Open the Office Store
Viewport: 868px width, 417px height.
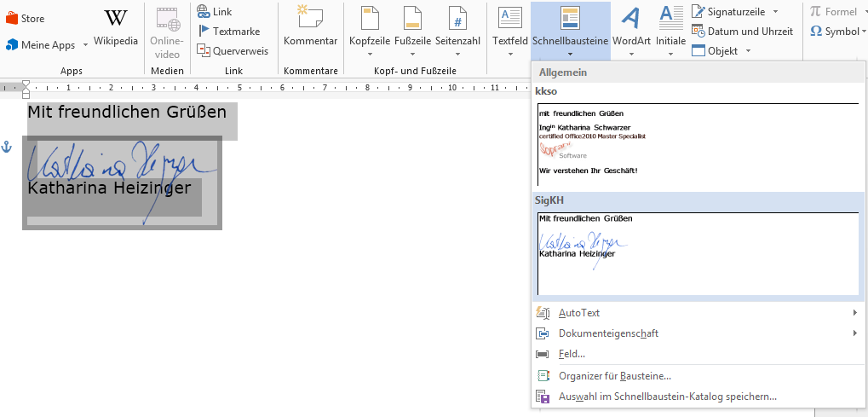[26, 18]
